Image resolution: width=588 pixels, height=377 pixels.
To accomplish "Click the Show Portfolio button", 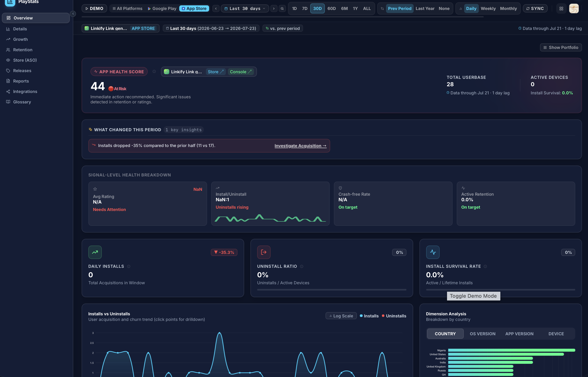I will [561, 47].
